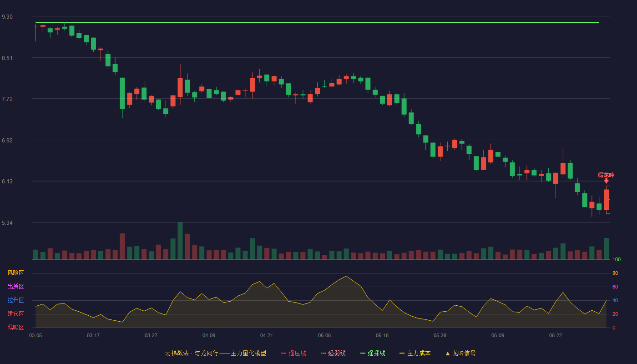The height and width of the screenshot is (364, 637).
Task: Click the 06-09 date label
Action: click(498, 335)
